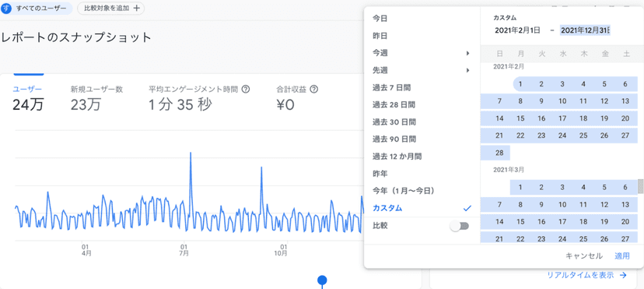Click the arrow icon after リアルタイムを表示
The image size is (644, 289).
pos(623,275)
